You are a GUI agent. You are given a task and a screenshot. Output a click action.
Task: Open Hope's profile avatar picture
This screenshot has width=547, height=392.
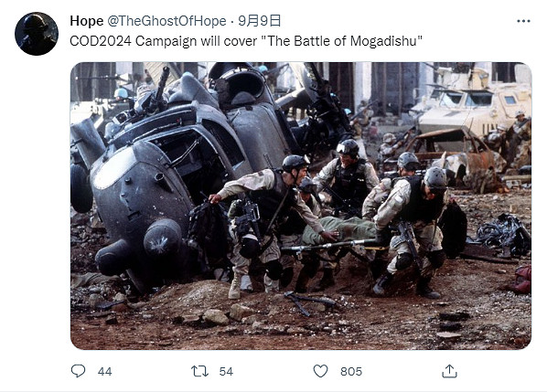(x=37, y=34)
